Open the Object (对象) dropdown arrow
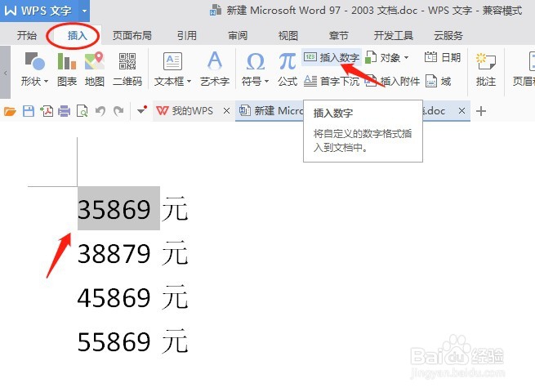 point(406,58)
